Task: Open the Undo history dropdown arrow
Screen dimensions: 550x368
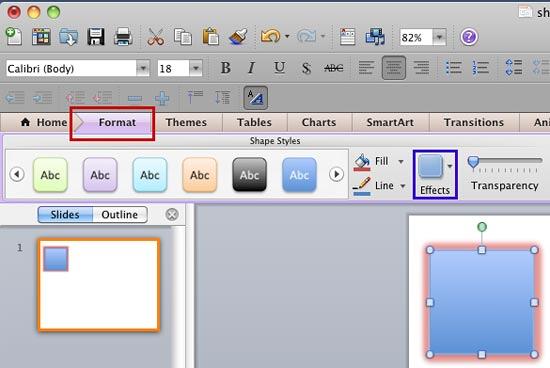Action: coord(287,36)
